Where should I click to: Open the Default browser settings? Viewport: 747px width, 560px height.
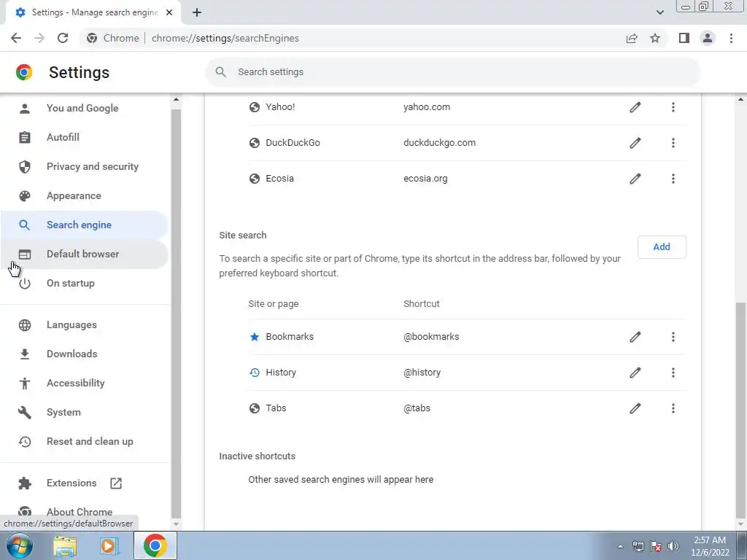pos(85,254)
